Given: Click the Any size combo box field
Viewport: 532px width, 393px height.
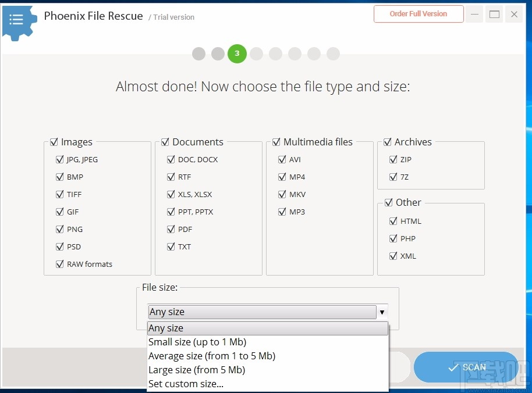Looking at the screenshot, I should click(x=262, y=312).
